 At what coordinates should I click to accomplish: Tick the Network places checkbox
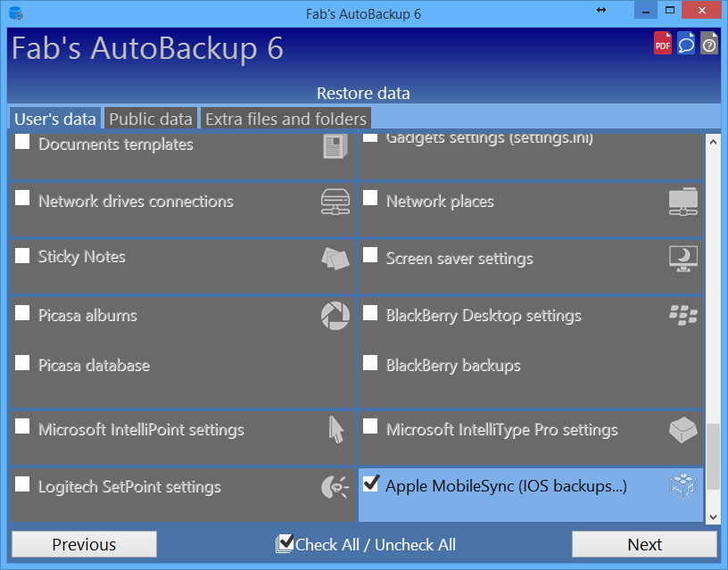[x=370, y=198]
